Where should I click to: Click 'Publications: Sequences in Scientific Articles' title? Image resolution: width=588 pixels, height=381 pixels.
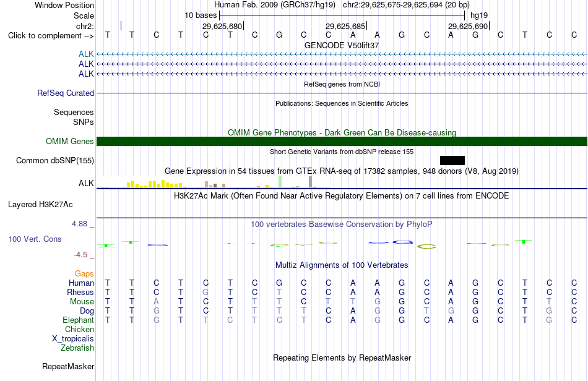[x=342, y=103]
